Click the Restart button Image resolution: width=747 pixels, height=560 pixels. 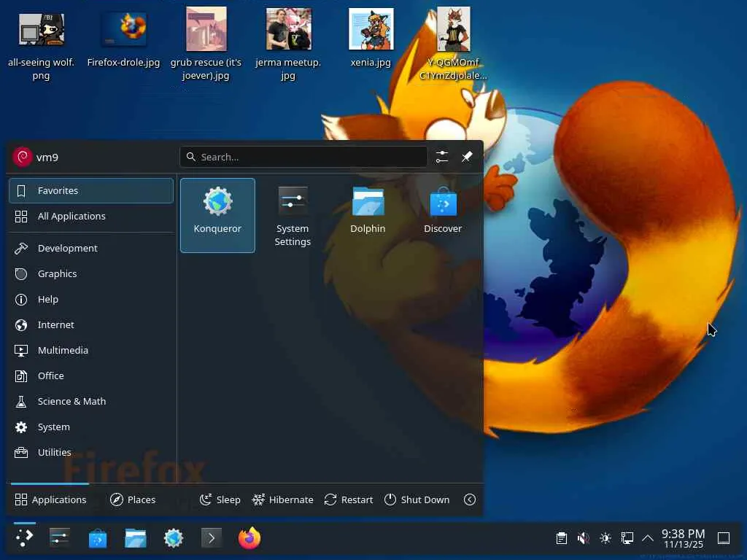[349, 499]
